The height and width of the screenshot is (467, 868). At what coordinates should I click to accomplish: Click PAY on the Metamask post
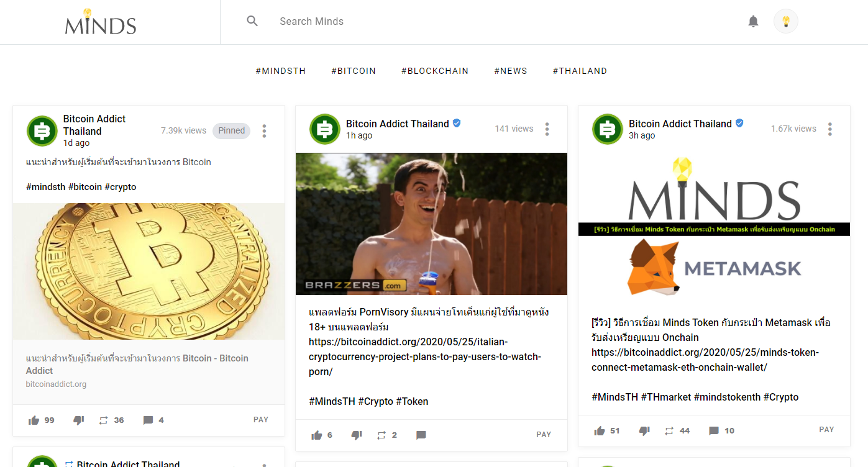(826, 430)
